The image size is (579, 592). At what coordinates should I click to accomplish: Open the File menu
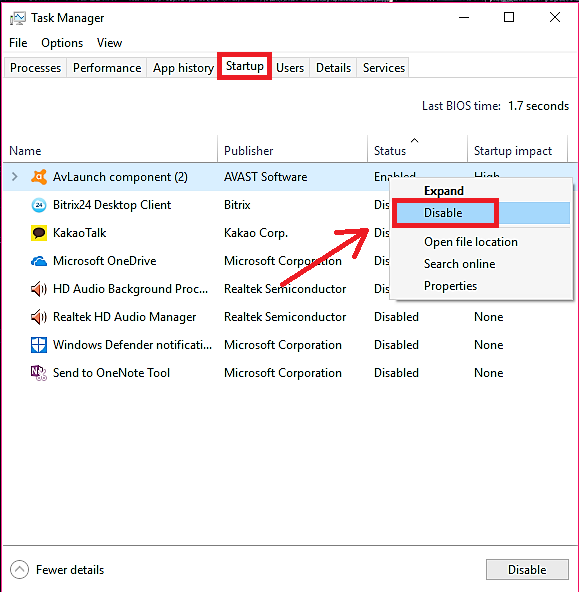coord(18,43)
